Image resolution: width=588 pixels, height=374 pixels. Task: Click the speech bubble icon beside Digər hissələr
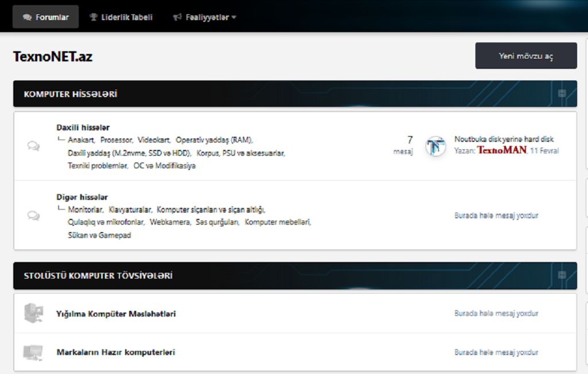pos(33,215)
